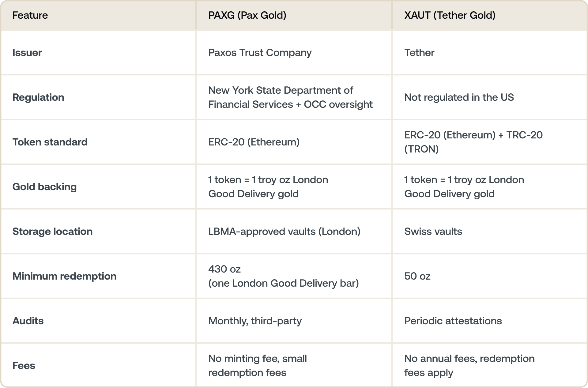Click the XAUT (Tether Gold) column header
The width and height of the screenshot is (588, 388).
(450, 15)
